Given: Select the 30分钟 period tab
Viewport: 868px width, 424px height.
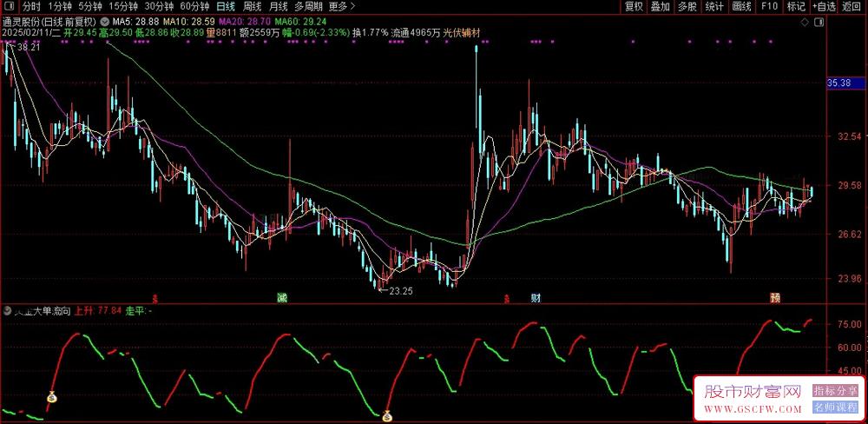Looking at the screenshot, I should (159, 7).
